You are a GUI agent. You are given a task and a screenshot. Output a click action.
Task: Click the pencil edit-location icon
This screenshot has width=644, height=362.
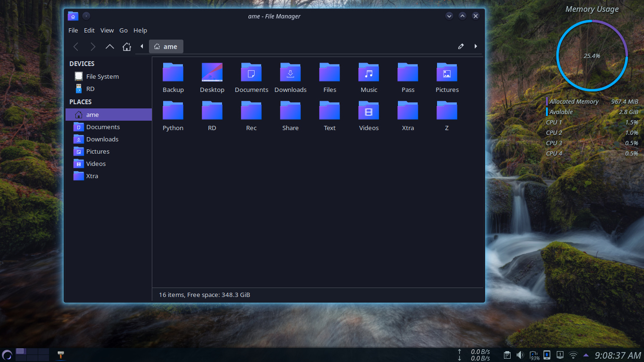pos(461,46)
